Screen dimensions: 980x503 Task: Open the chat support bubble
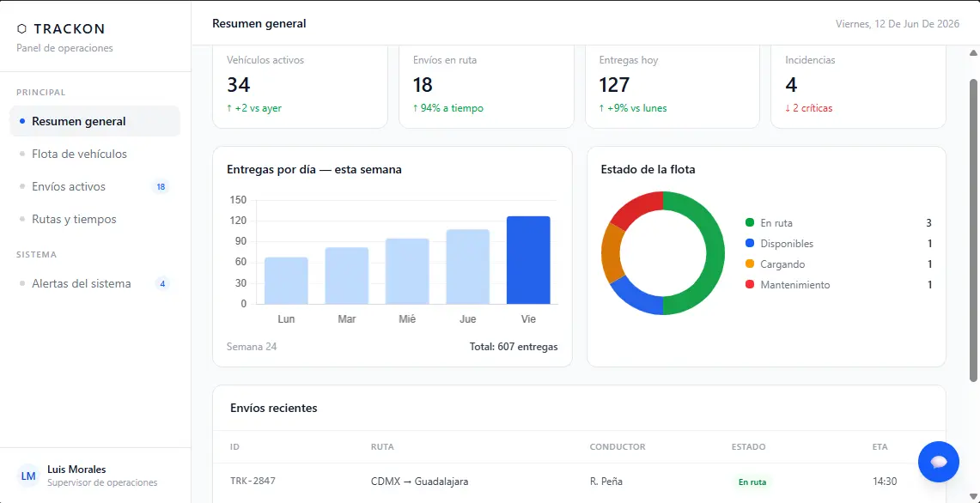[938, 462]
